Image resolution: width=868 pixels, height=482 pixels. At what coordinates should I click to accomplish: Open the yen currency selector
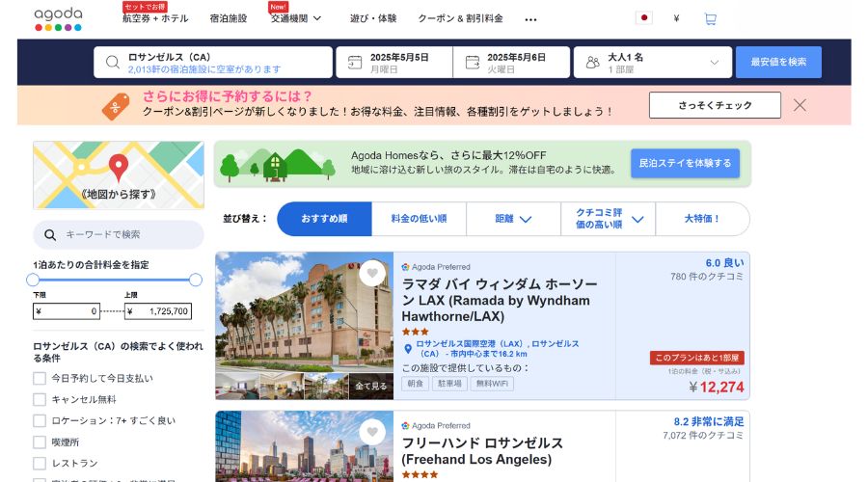676,18
